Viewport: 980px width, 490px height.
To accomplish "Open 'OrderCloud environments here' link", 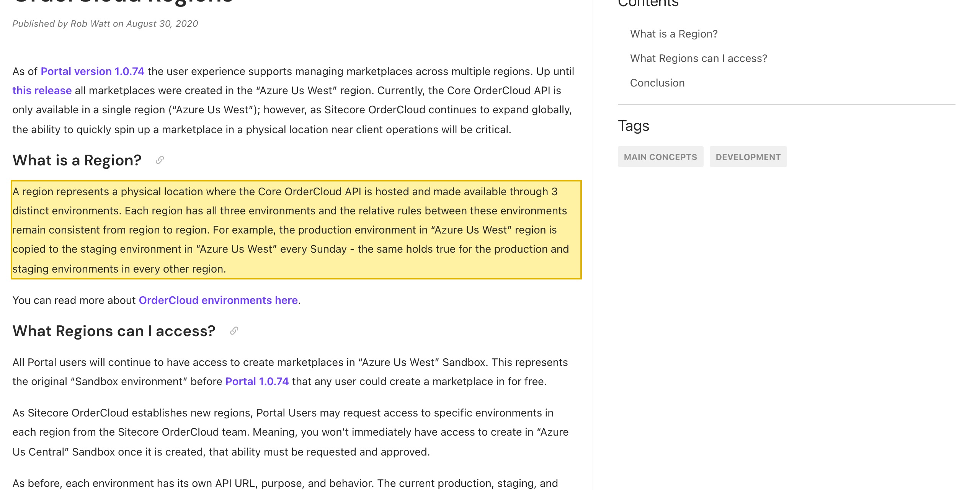I will click(218, 301).
